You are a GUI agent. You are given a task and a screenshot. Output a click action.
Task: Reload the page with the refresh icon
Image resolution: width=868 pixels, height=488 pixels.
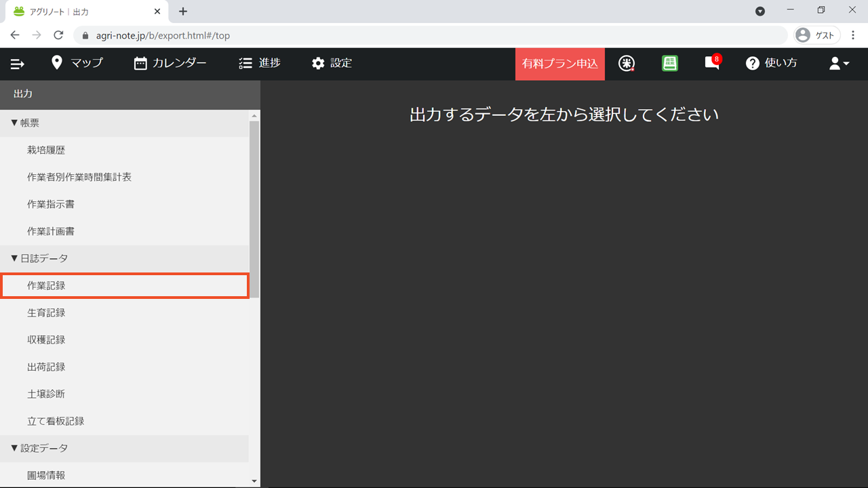(58, 35)
